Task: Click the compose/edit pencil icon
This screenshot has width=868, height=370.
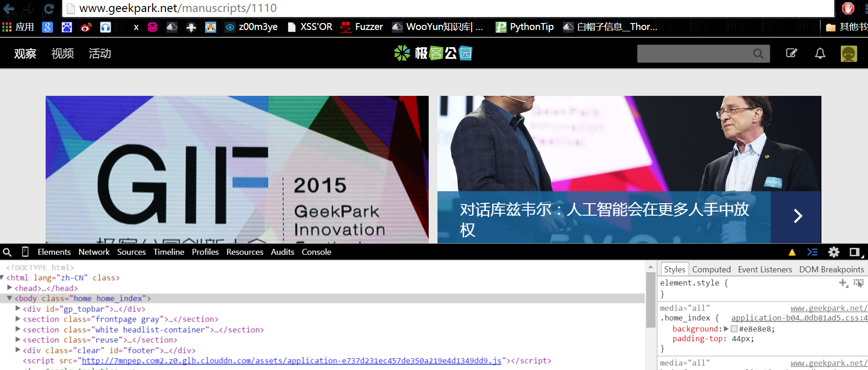Action: [x=791, y=53]
